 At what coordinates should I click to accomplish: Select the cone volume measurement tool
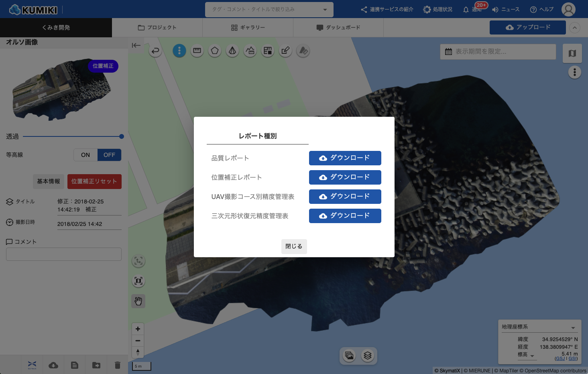tap(232, 51)
